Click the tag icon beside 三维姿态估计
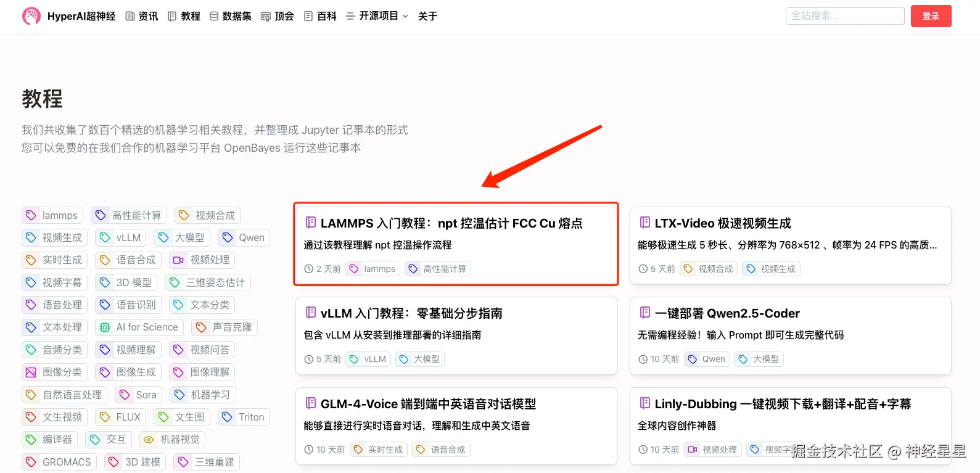 [175, 282]
